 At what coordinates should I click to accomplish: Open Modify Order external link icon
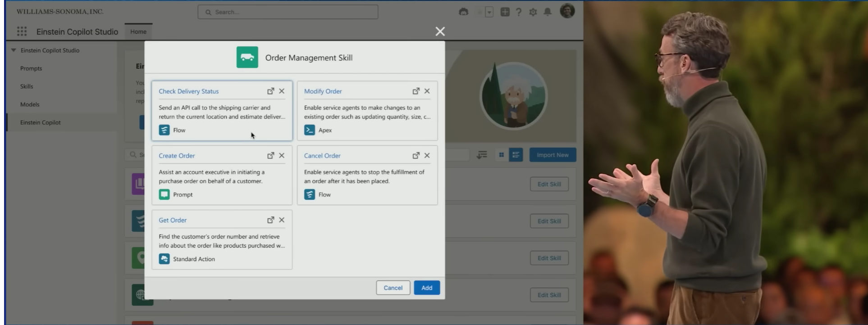point(416,91)
